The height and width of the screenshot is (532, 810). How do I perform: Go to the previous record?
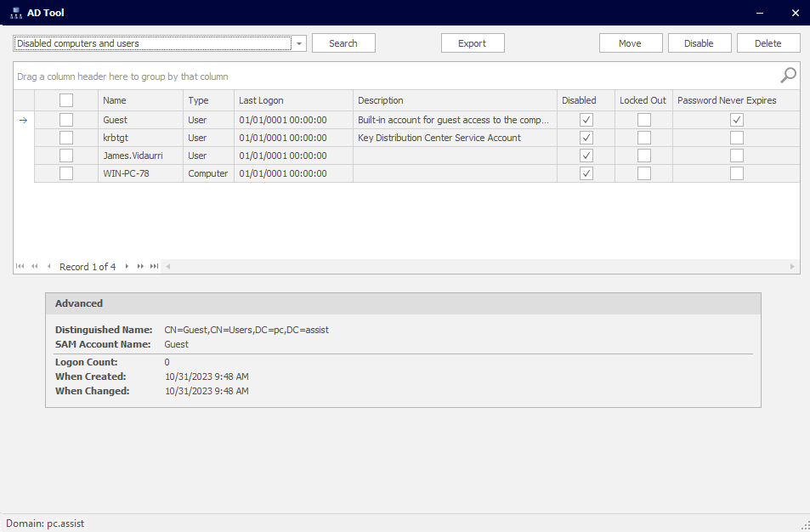(49, 267)
